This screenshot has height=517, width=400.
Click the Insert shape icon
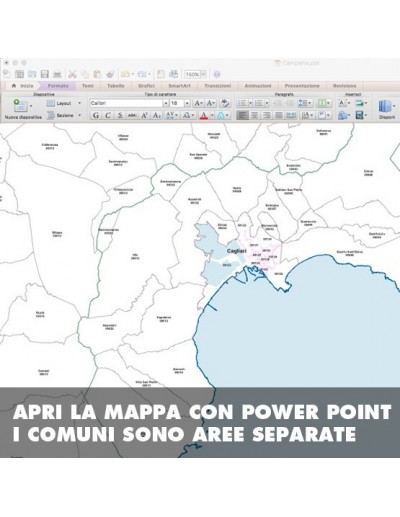[x=342, y=115]
